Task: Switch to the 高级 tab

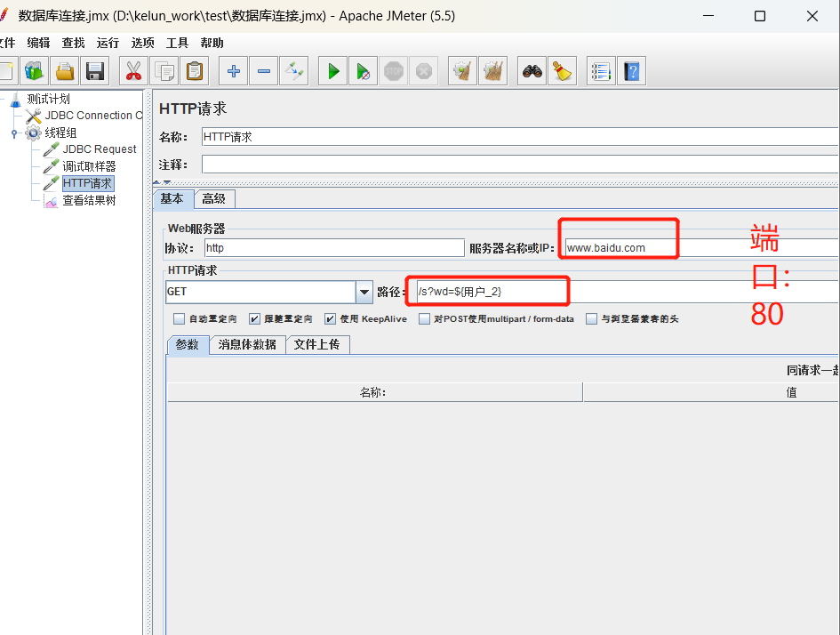Action: tap(213, 199)
